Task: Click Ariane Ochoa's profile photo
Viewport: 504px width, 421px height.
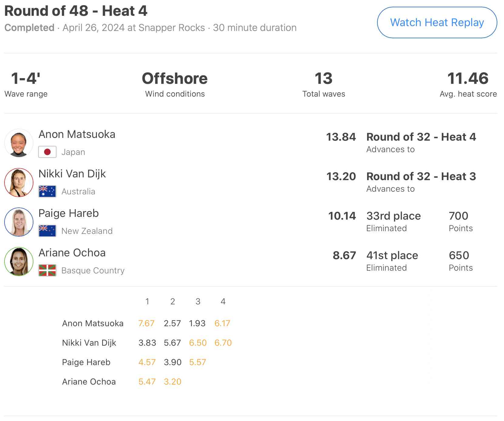Action: (x=19, y=262)
